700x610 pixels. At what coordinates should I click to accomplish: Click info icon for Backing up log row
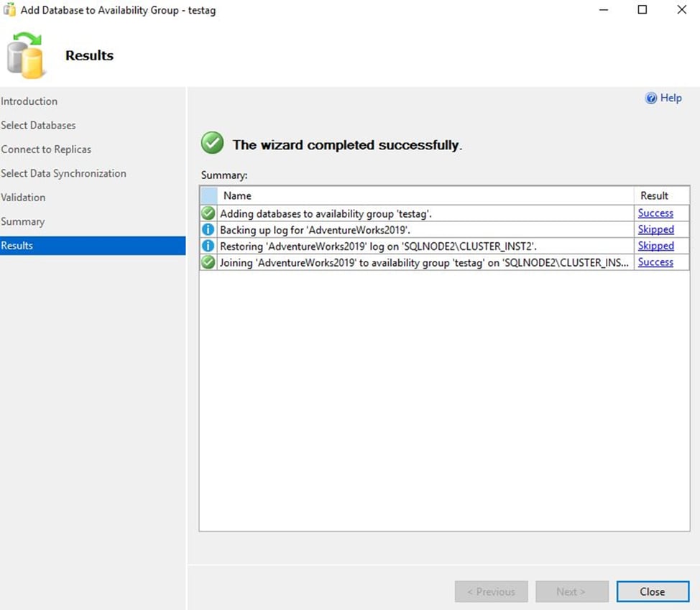pyautogui.click(x=208, y=230)
